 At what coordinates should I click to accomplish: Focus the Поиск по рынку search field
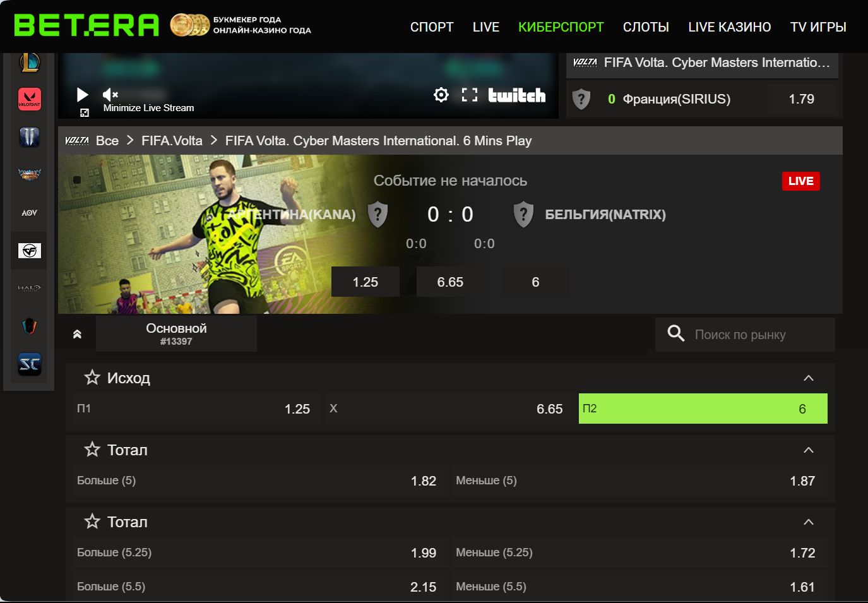click(x=745, y=334)
